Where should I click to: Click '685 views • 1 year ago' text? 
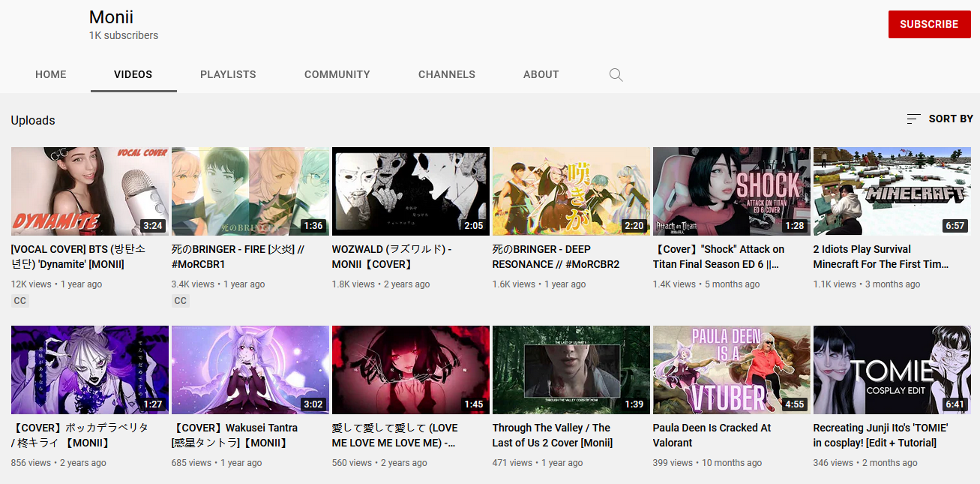tap(217, 463)
